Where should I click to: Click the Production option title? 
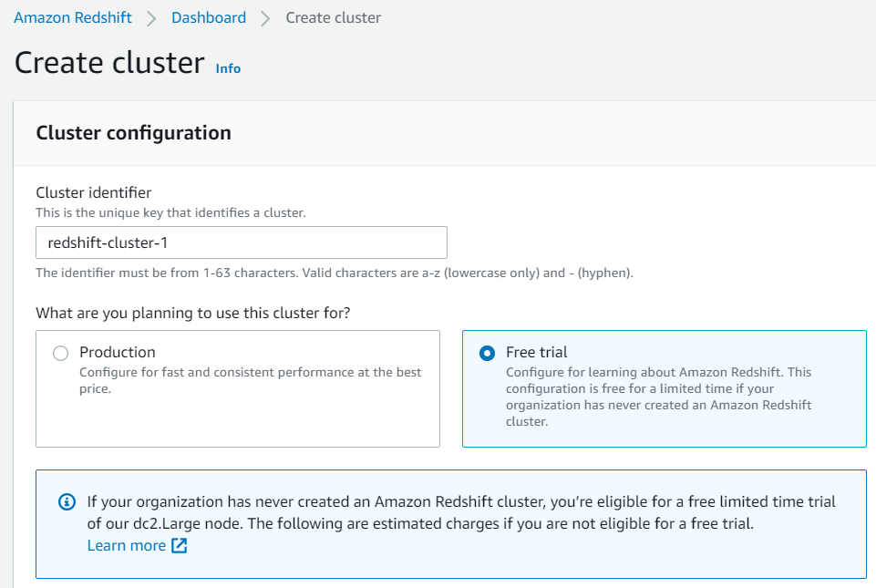(117, 352)
